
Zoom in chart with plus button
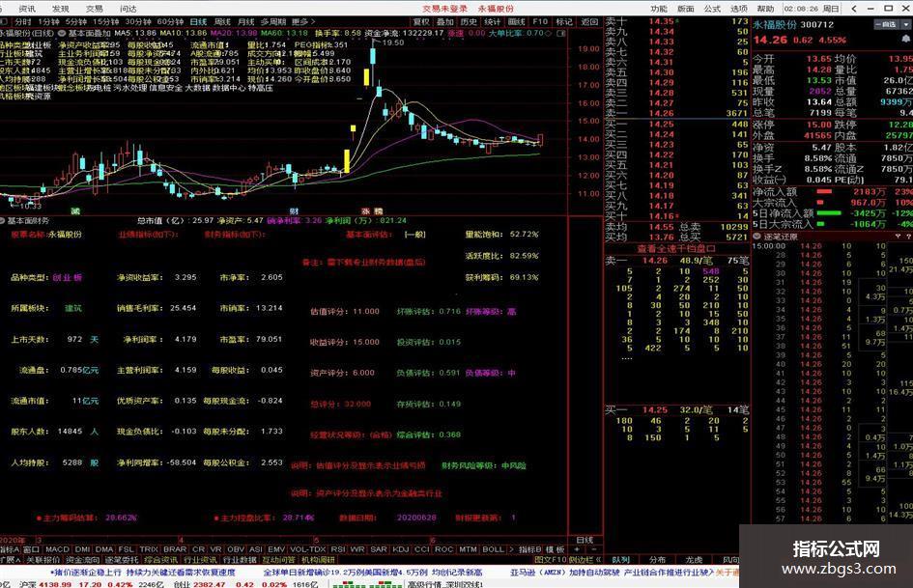[577, 549]
